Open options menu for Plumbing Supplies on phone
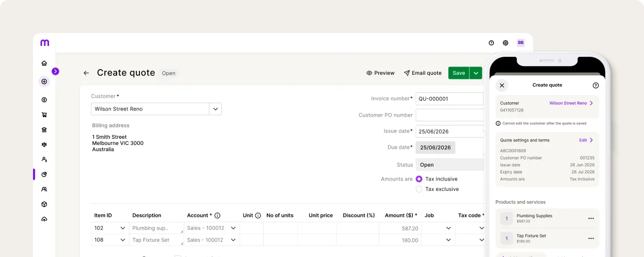 tap(591, 218)
